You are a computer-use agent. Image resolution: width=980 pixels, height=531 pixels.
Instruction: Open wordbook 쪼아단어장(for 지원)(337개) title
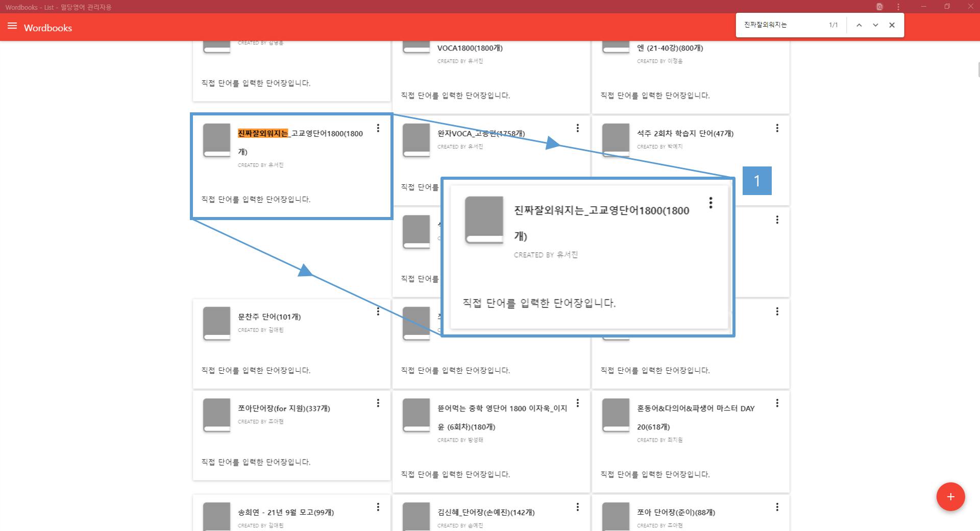(x=284, y=408)
